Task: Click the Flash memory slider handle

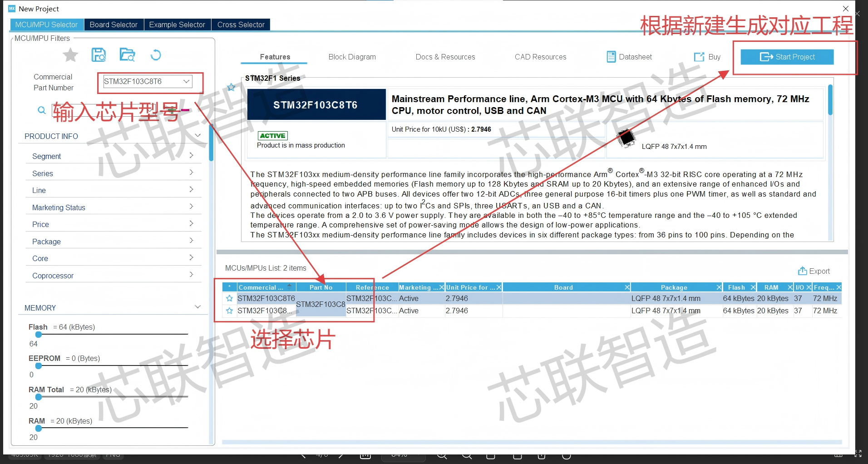Action: tap(39, 335)
